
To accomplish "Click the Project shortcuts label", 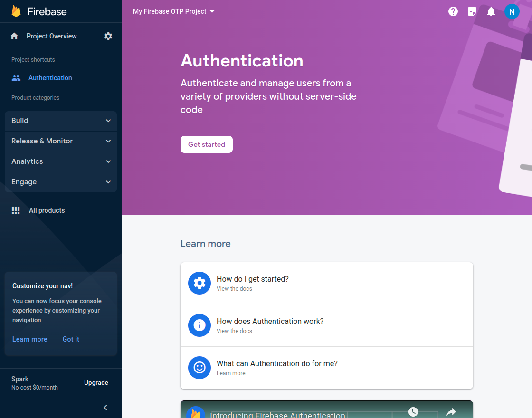I will tap(33, 60).
